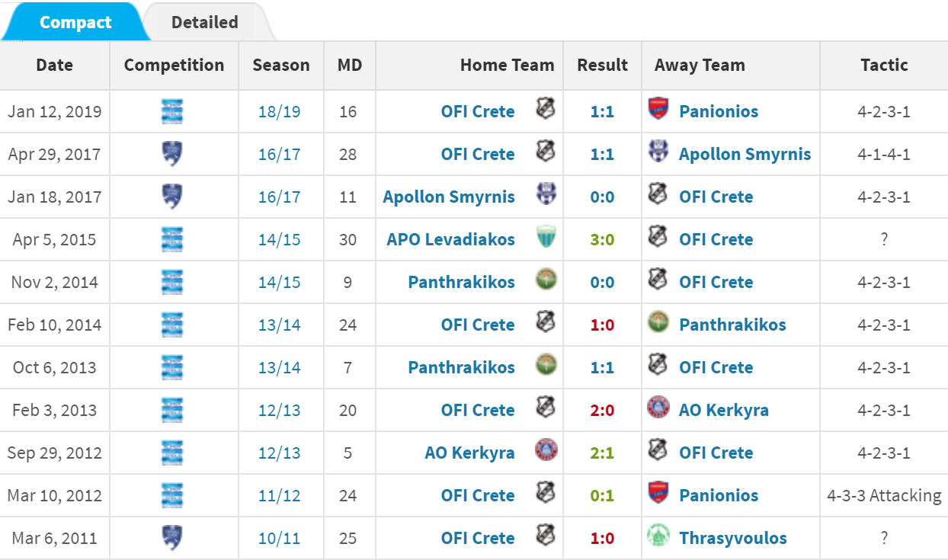Click the AO Kerkyra crest in the Feb 3, 2013 row

point(658,408)
